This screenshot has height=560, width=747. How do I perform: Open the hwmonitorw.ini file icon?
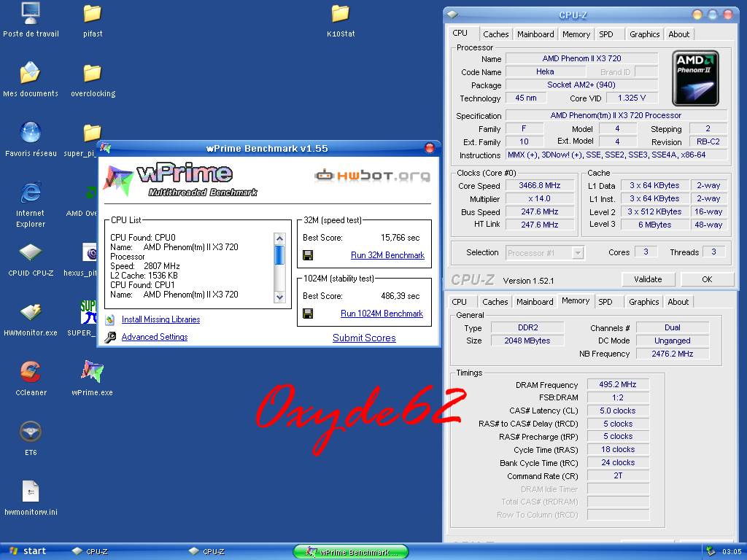31,491
